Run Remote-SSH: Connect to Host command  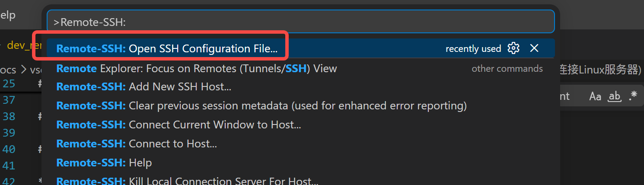pos(300,144)
